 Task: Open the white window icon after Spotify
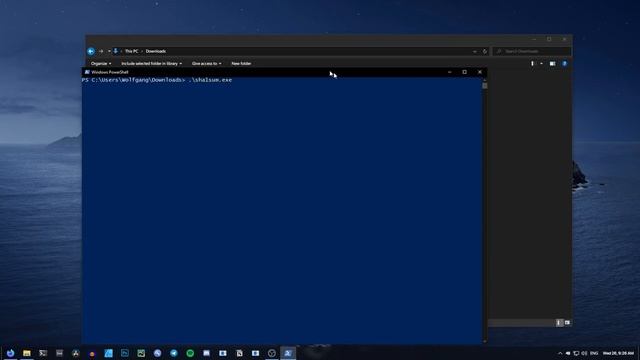click(x=207, y=353)
